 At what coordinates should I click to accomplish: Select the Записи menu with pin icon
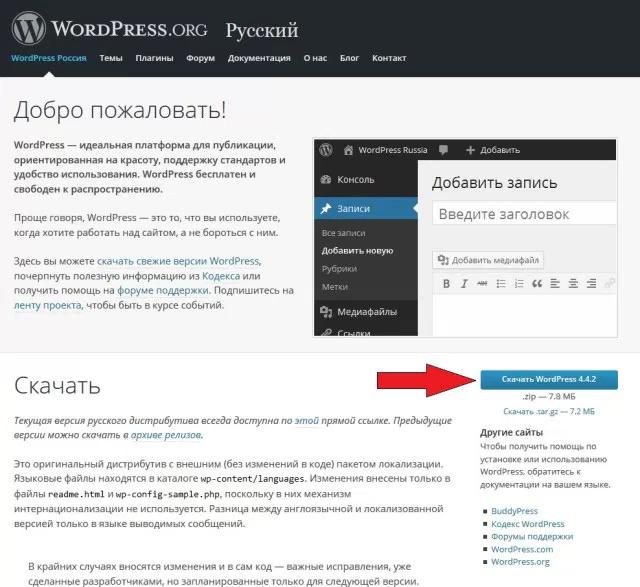(x=366, y=209)
